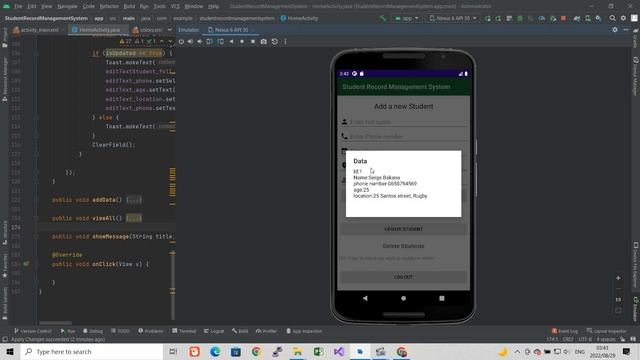Tap LOG OUT button in the app
This screenshot has height=360, width=640.
tap(403, 277)
